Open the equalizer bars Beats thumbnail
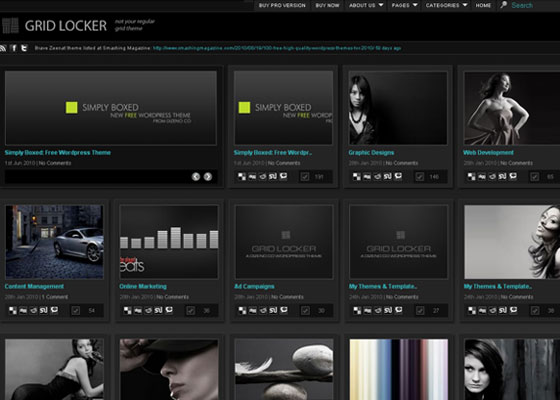The image size is (560, 400). coord(169,242)
